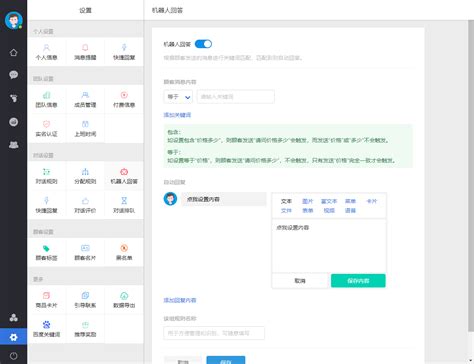The height and width of the screenshot is (364, 474).
Task: Select the 文本 text reply type tab
Action: pos(286,201)
